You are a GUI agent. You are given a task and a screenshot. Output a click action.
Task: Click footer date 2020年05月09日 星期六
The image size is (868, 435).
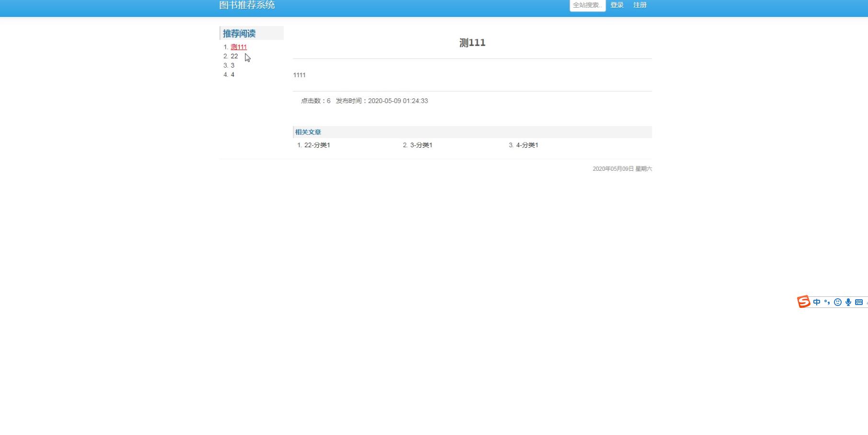[x=622, y=169]
